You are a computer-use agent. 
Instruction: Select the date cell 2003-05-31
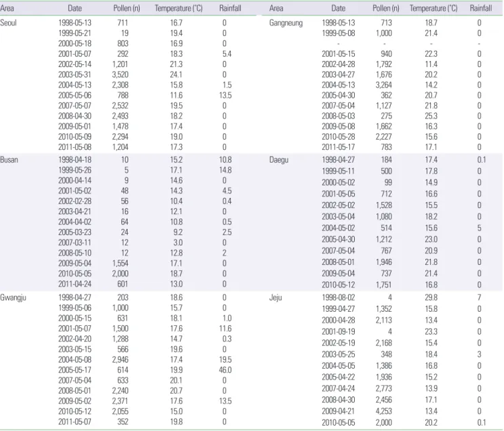(x=75, y=75)
